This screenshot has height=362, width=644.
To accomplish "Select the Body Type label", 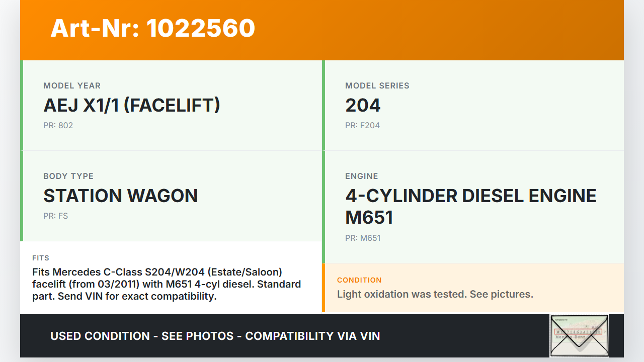I will [x=68, y=176].
